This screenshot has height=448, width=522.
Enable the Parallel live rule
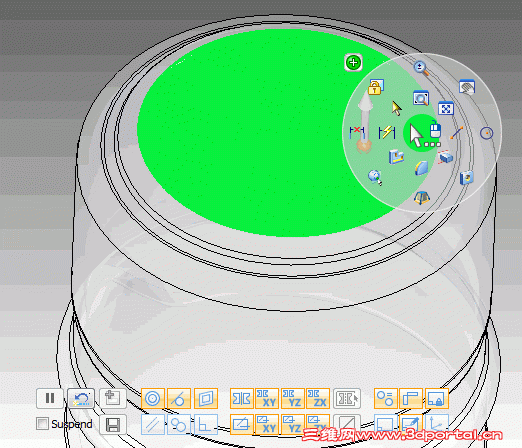pyautogui.click(x=153, y=425)
